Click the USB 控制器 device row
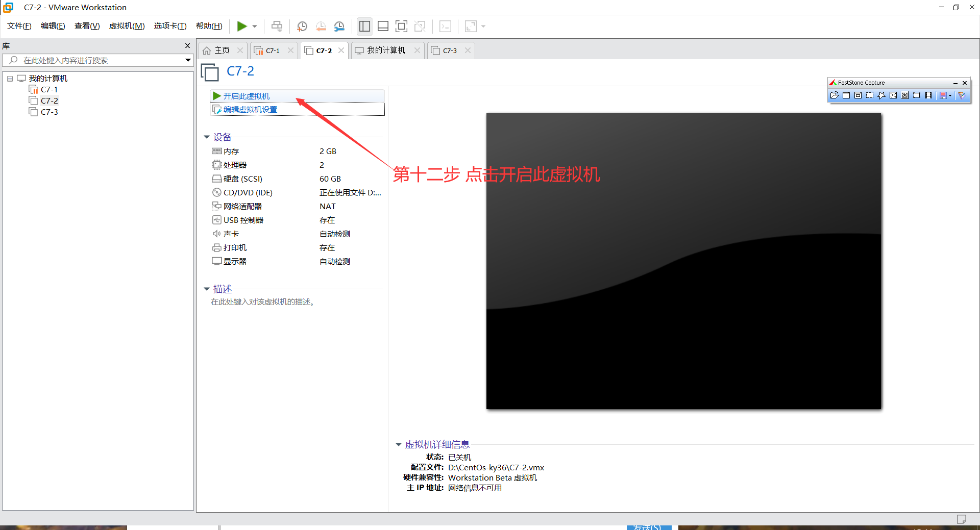 coord(297,220)
